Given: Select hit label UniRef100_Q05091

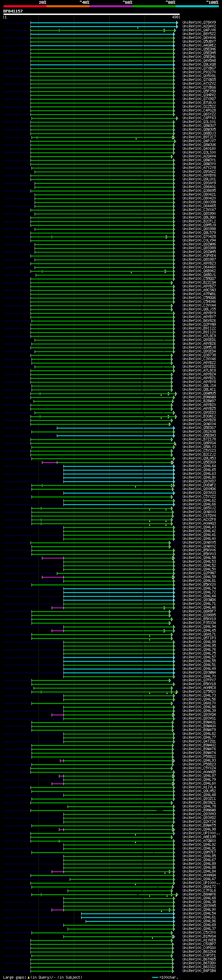Looking at the screenshot, I should pos(199,76).
